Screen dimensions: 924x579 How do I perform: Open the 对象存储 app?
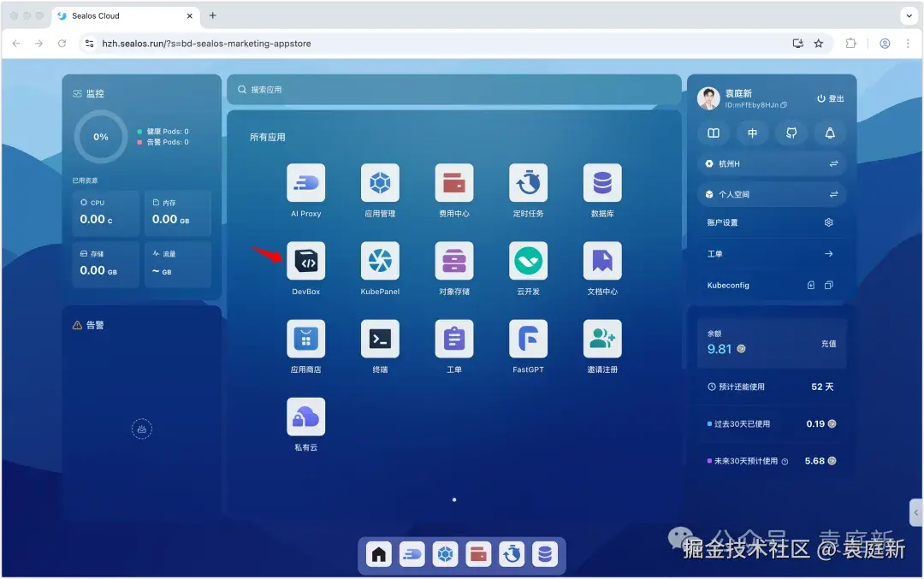click(453, 261)
